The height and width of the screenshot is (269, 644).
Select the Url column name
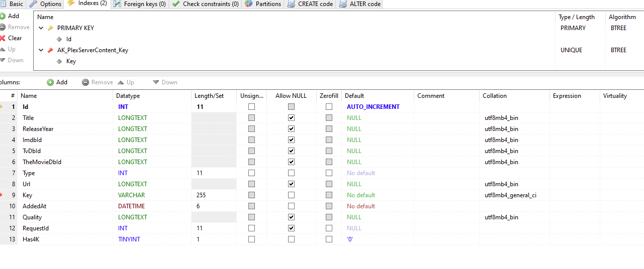coord(26,184)
